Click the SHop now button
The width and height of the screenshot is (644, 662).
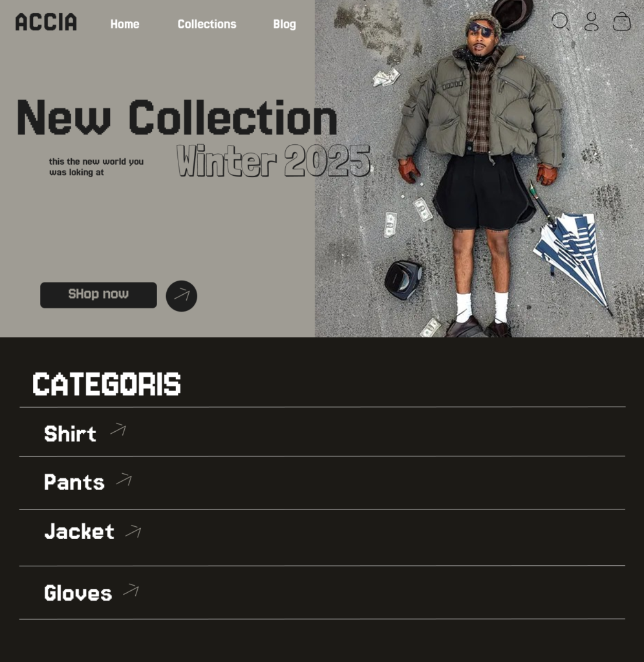98,295
